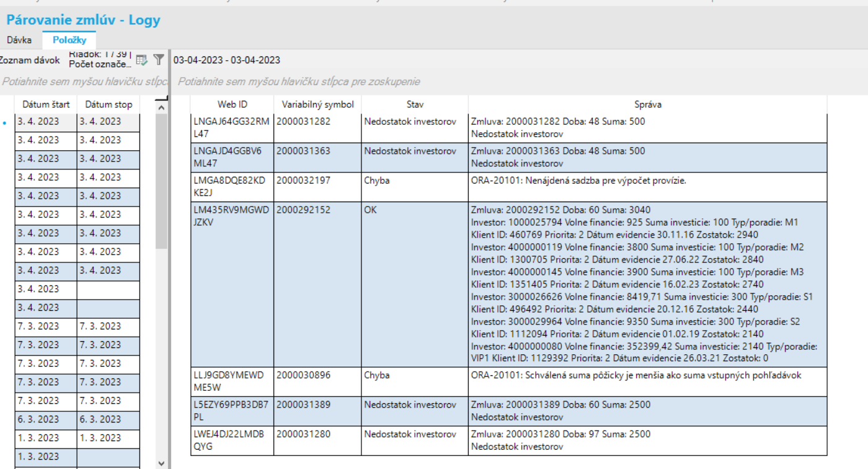Click Nedostatok investorov status in row 2000031363
Viewport: 868px width, 469px height.
[415, 158]
